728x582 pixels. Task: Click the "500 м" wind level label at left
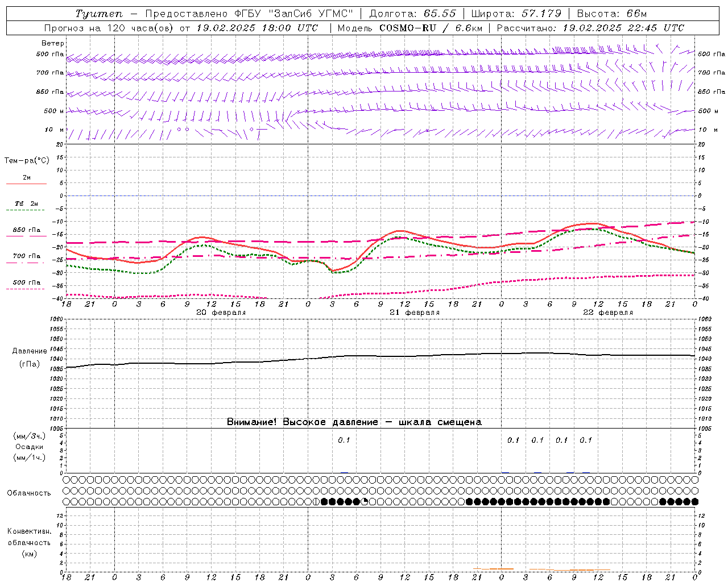pyautogui.click(x=54, y=111)
